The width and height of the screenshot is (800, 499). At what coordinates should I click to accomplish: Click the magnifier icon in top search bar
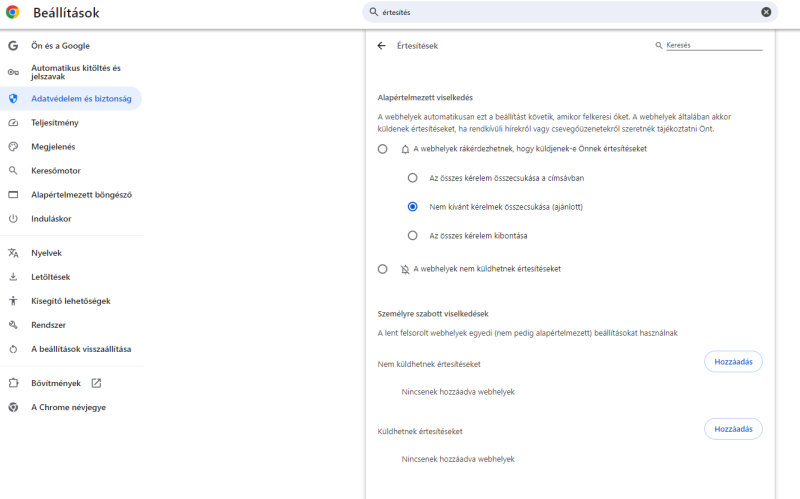pyautogui.click(x=374, y=12)
